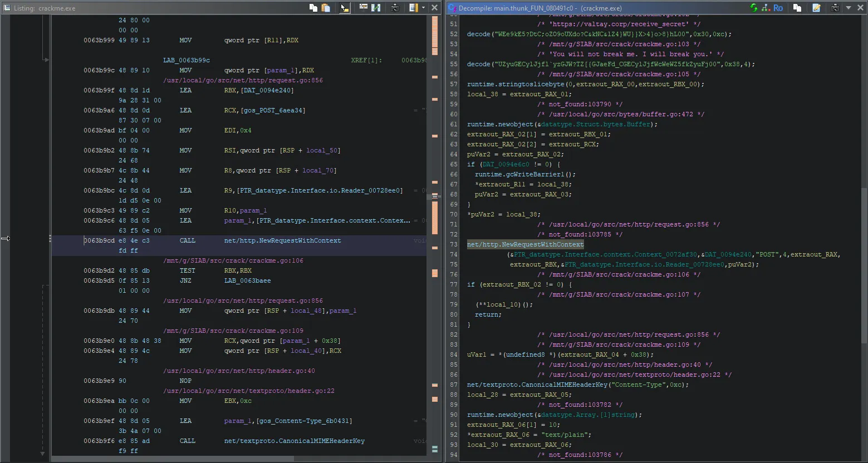This screenshot has width=868, height=463.
Task: Click decompiler line number 73
Action: (453, 244)
